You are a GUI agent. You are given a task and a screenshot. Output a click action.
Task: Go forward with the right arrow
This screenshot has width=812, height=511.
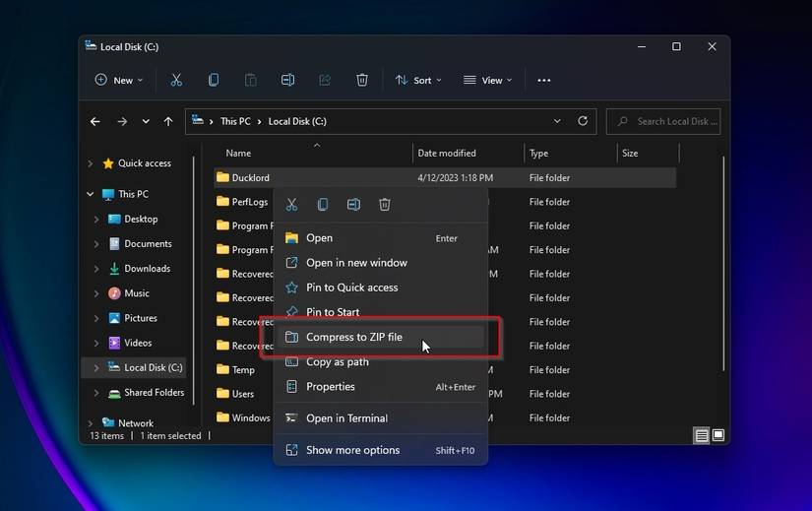tap(122, 121)
